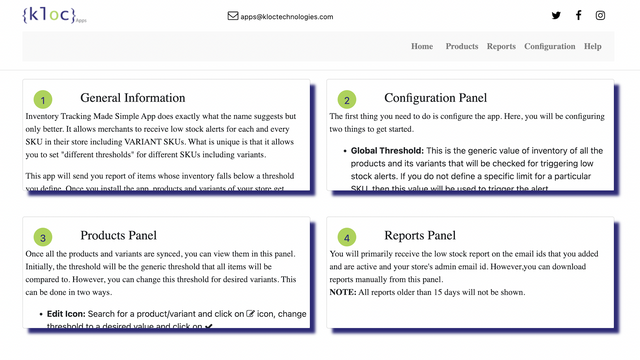Open the Configuration menu item
640x360 pixels.
[x=550, y=46]
